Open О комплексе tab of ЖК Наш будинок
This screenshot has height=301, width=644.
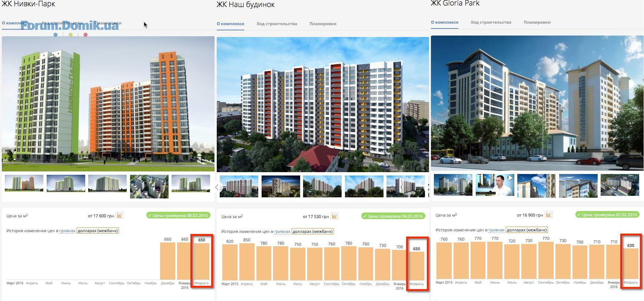pos(230,24)
